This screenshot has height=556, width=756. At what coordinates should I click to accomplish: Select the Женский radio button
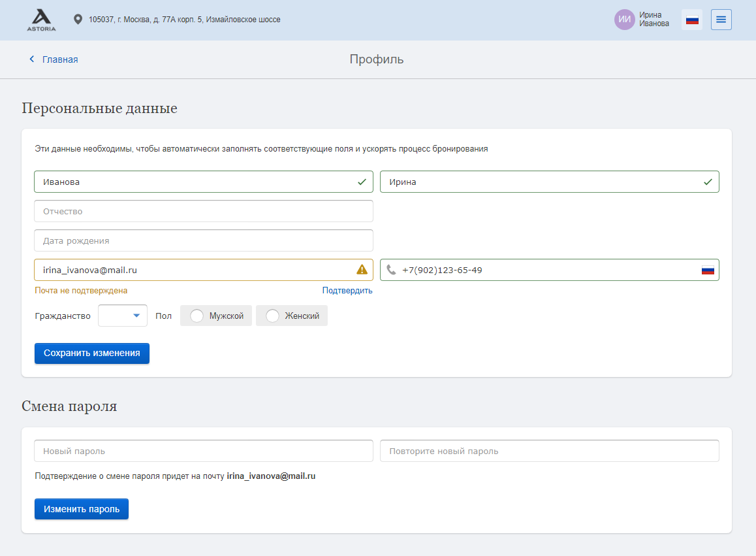click(272, 316)
